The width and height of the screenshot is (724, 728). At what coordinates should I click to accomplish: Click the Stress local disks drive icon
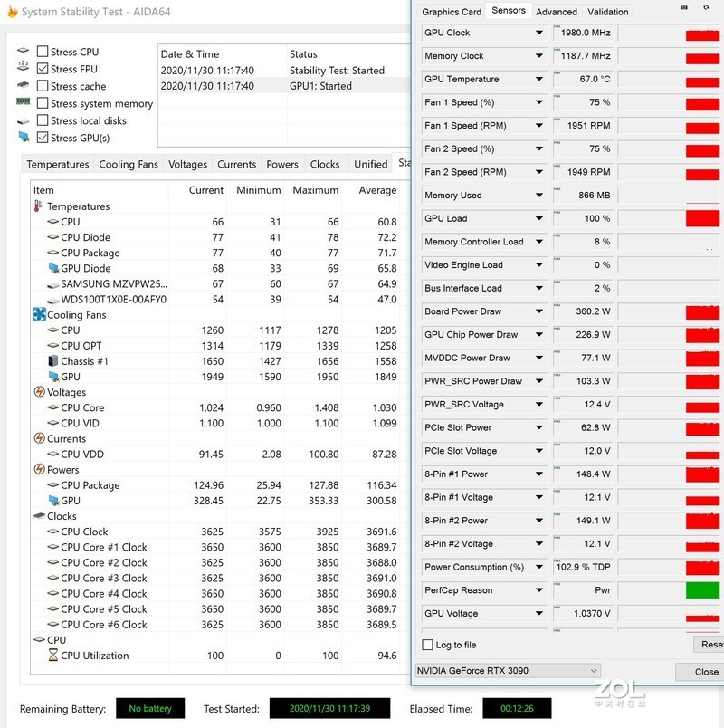(23, 121)
